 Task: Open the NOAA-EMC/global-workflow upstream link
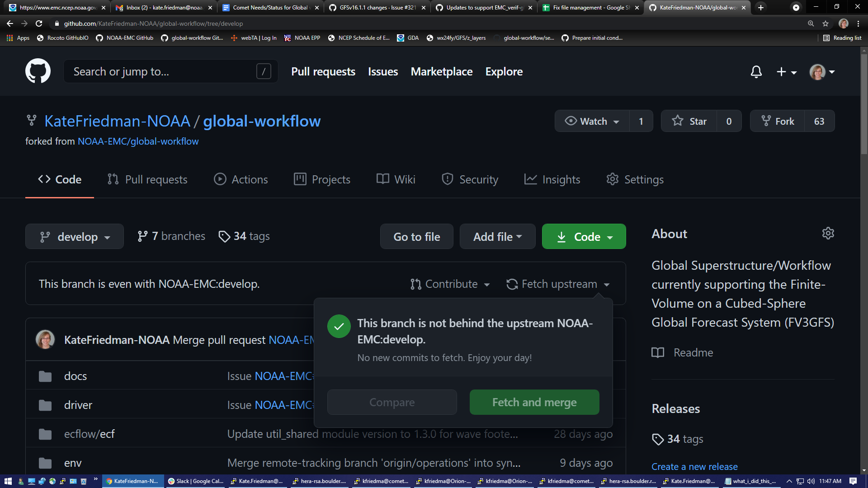[x=138, y=141]
